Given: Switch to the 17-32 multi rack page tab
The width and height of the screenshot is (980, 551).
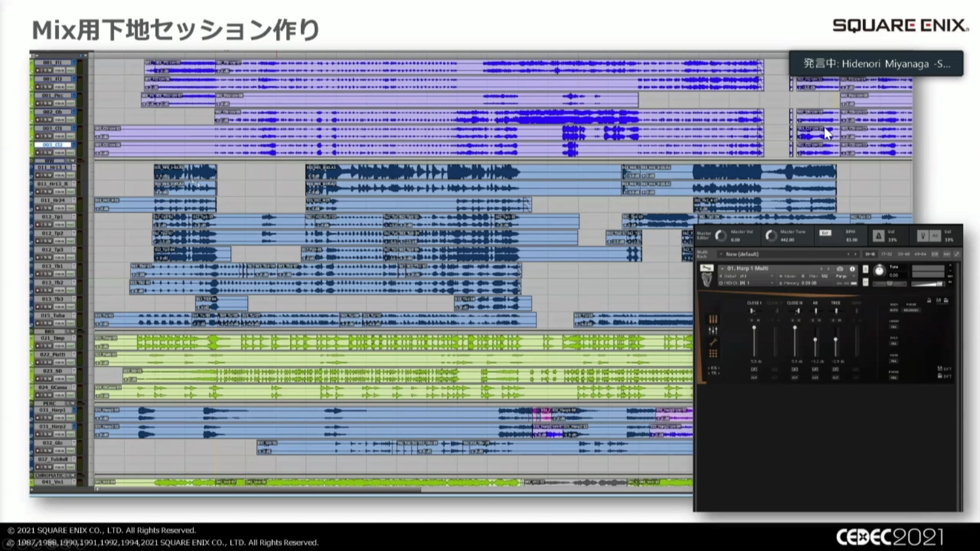Looking at the screenshot, I should click(887, 254).
